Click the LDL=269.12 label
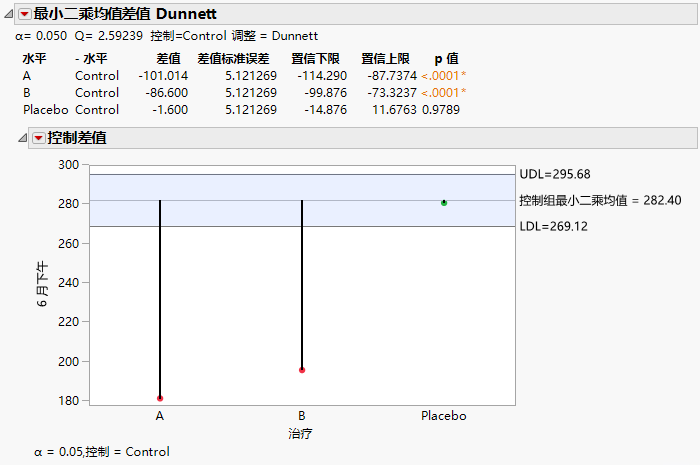Screen dimensions: 700x465 pos(553,226)
